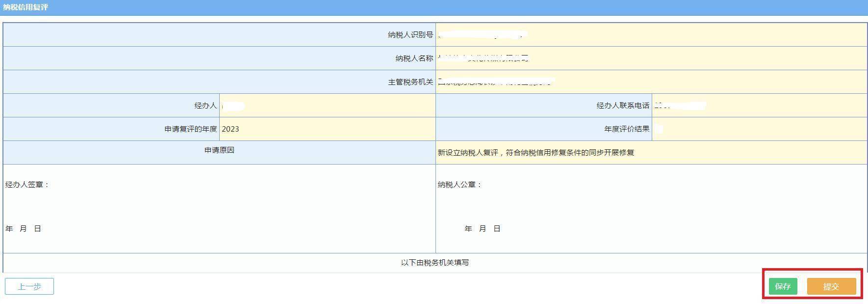Click the 经办人签章 signature label
Viewport: 868px width, 304px height.
click(27, 185)
